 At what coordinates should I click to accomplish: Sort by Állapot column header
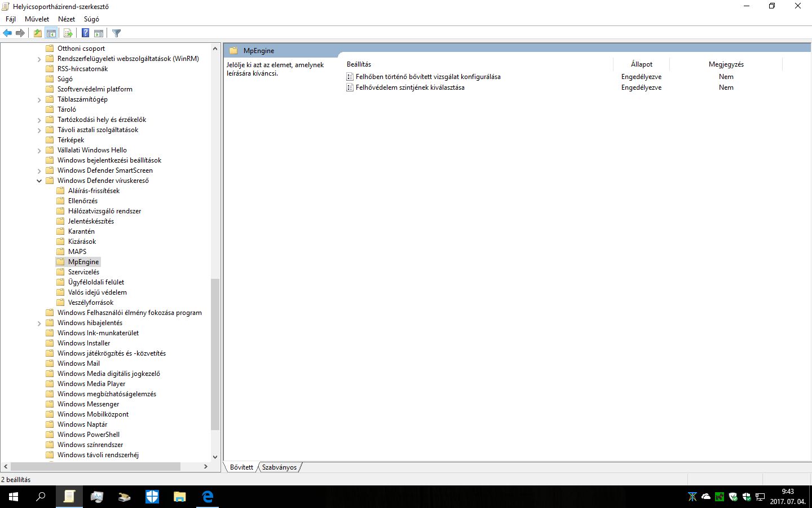tap(641, 64)
